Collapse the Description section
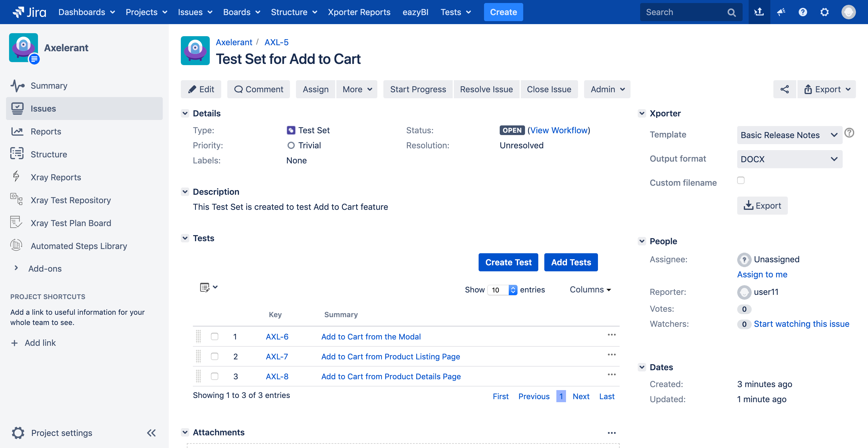Screen dimensions: 868x448 [x=185, y=191]
